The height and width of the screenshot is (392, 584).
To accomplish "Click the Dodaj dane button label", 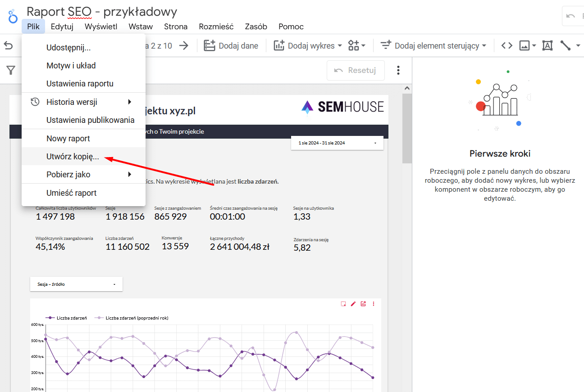I will pyautogui.click(x=238, y=45).
